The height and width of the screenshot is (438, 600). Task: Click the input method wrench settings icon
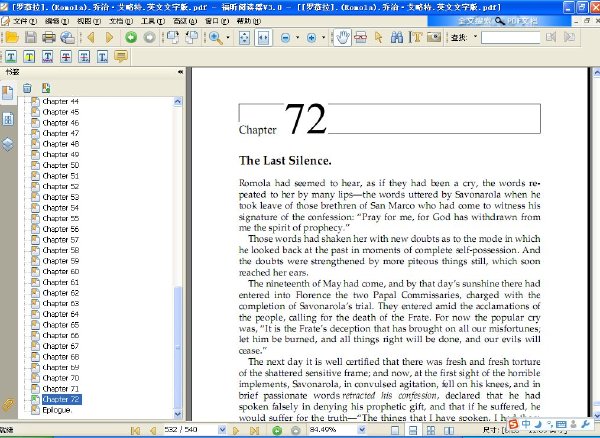point(585,424)
